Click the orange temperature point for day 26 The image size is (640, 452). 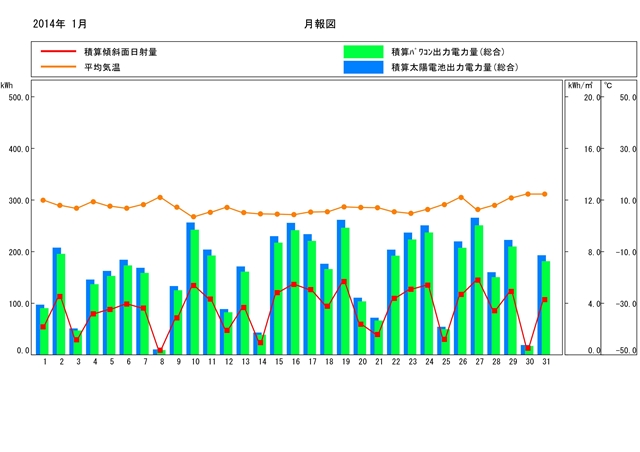(461, 197)
